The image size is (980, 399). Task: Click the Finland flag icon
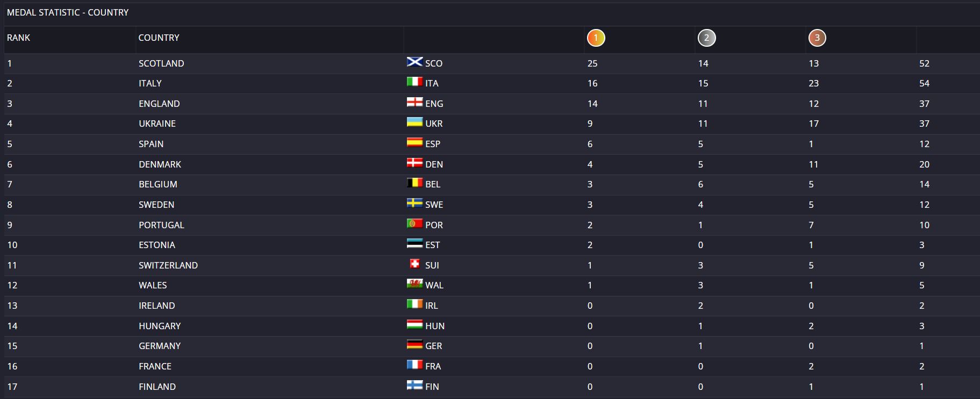point(414,385)
